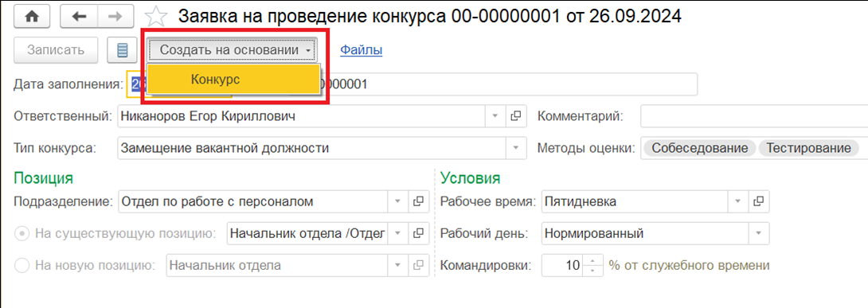Click the Записать button
The height and width of the screenshot is (308, 868).
pyautogui.click(x=56, y=50)
